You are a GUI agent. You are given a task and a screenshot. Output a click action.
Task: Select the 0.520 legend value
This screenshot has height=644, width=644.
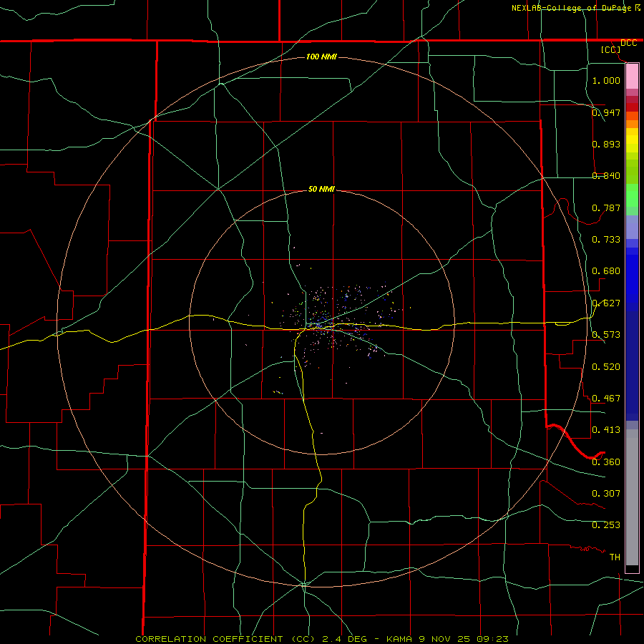(x=606, y=367)
